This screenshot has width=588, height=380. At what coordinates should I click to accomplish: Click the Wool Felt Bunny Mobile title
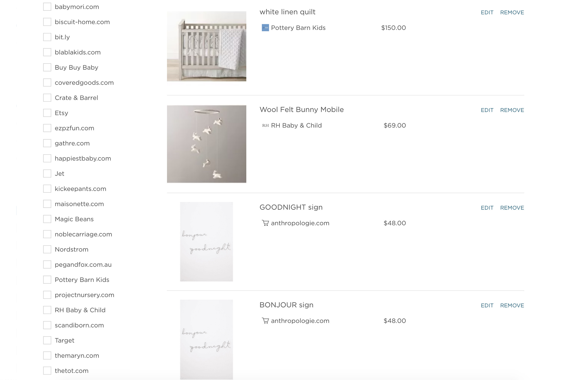pos(301,110)
